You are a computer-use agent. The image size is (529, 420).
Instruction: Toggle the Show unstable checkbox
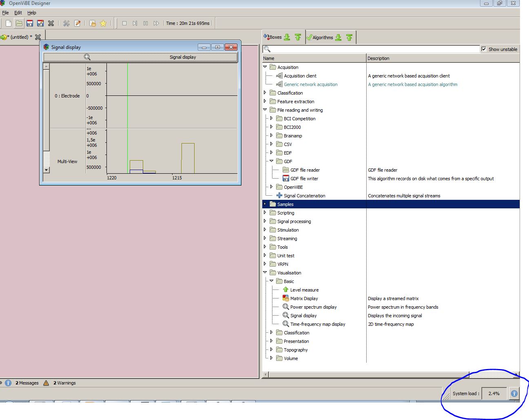484,49
